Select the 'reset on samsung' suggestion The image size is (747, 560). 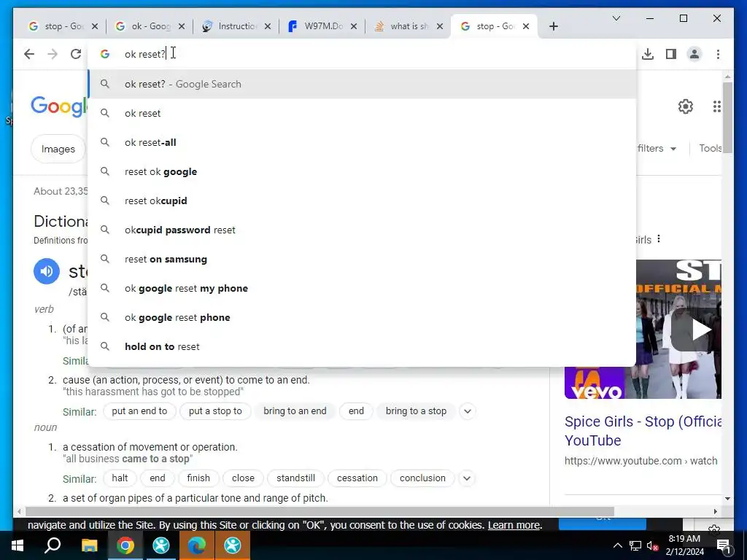point(362,259)
